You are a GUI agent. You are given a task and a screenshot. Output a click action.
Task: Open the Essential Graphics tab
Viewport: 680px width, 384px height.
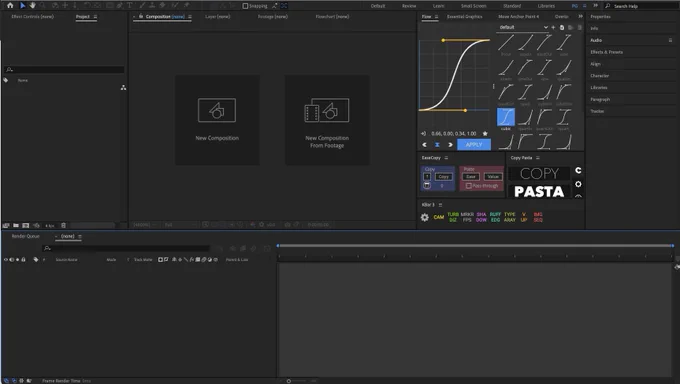point(464,16)
